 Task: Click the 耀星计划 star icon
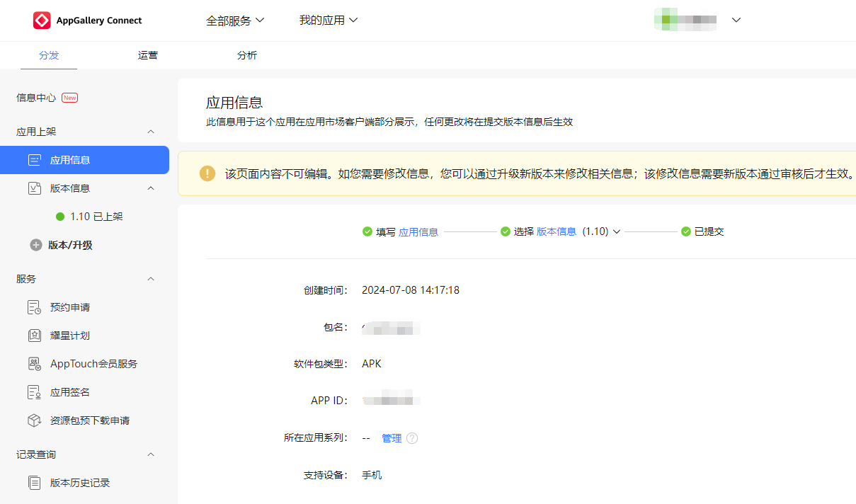34,336
